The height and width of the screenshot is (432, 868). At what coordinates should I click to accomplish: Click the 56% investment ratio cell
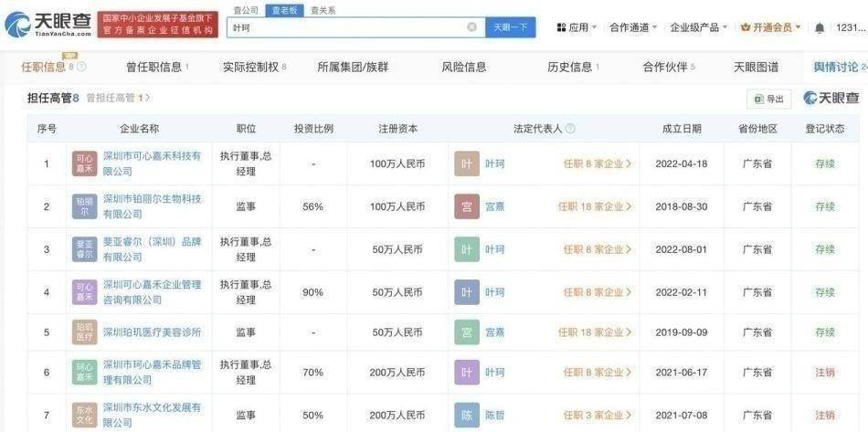(x=312, y=206)
